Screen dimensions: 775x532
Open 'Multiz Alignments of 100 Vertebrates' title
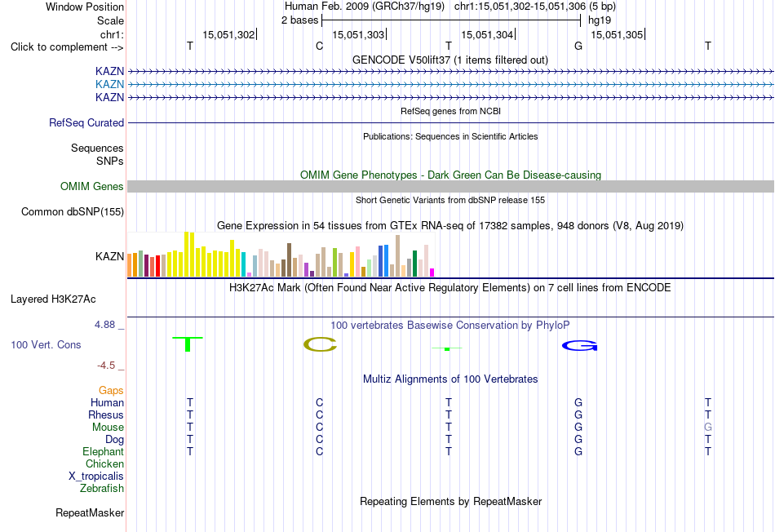pos(450,379)
